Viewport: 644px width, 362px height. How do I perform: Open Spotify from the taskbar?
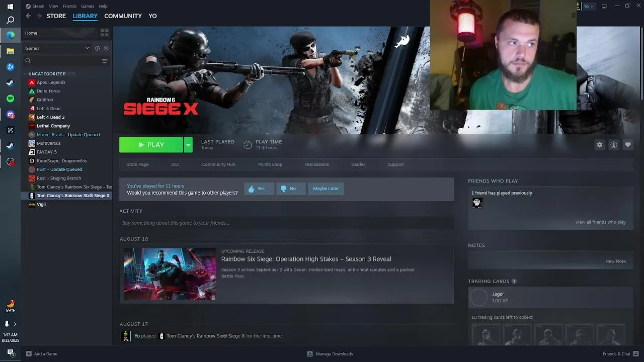[x=10, y=99]
